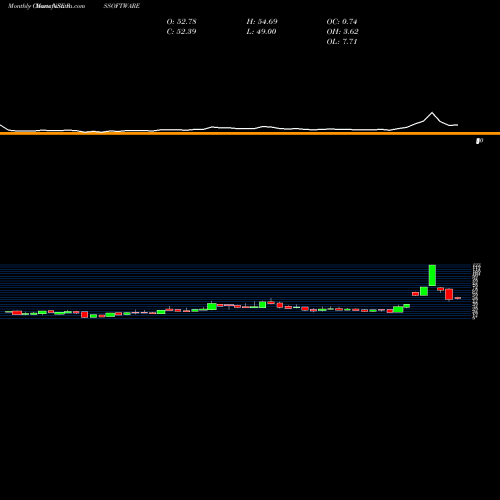Click the large red candle after the spike
Image resolution: width=500 pixels, height=500 pixels.
tap(449, 294)
